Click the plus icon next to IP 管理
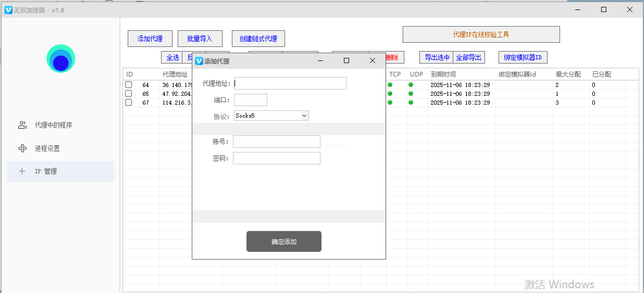Viewport: 644px width, 293px height. pyautogui.click(x=22, y=171)
